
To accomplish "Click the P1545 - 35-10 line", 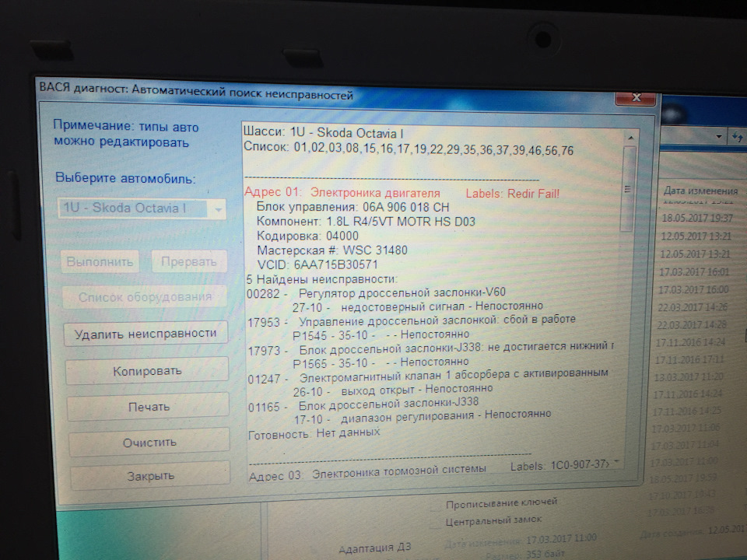I will pos(381,334).
